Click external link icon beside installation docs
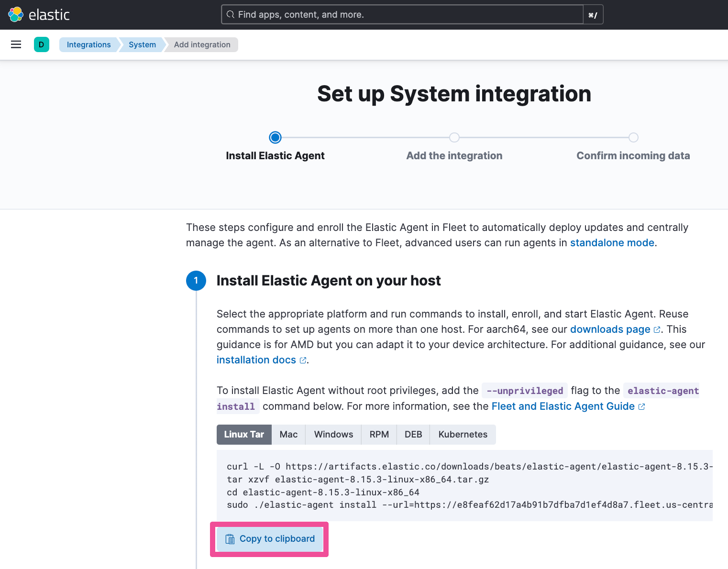Image resolution: width=728 pixels, height=569 pixels. (303, 361)
